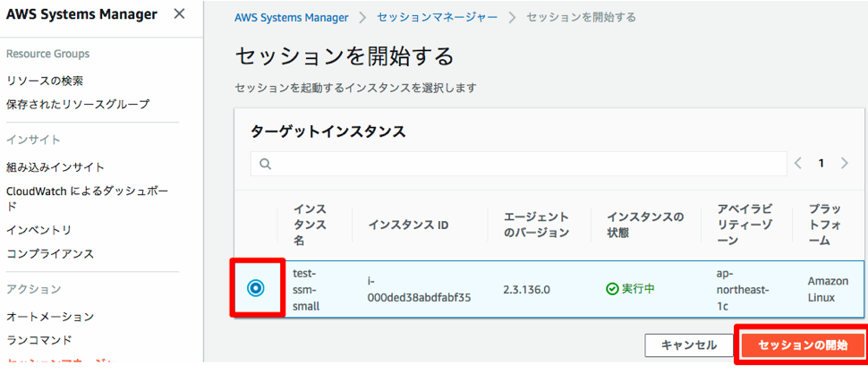Click the プラットフォーム column header
The width and height of the screenshot is (868, 374).
click(x=825, y=225)
